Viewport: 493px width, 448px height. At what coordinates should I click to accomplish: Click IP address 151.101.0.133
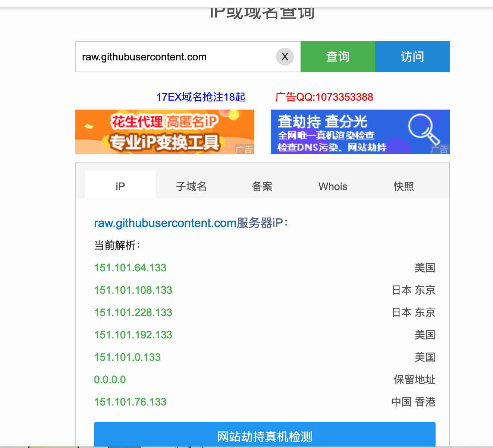pos(127,357)
